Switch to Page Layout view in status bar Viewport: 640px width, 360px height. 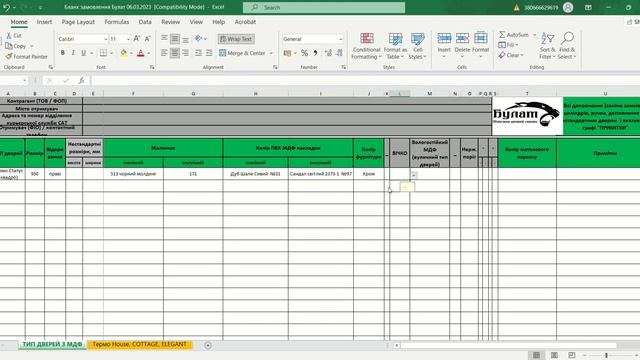(554, 355)
